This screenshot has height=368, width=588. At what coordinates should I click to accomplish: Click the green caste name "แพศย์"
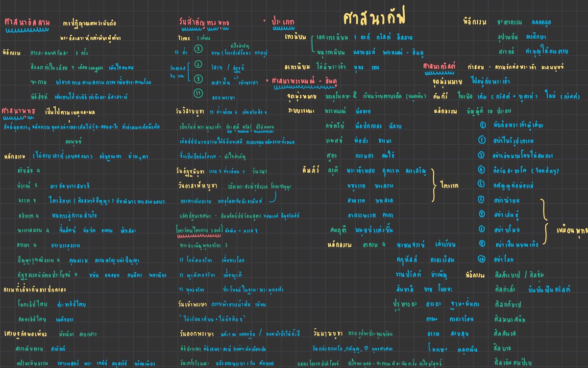coord(335,140)
